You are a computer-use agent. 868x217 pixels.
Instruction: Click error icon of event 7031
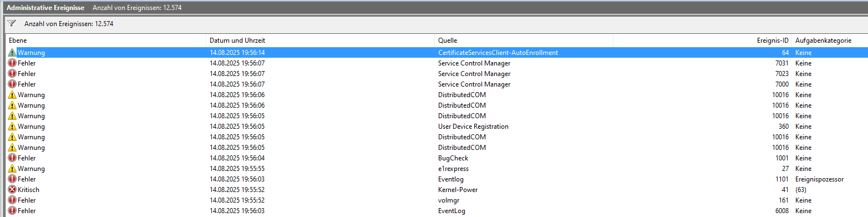click(12, 63)
